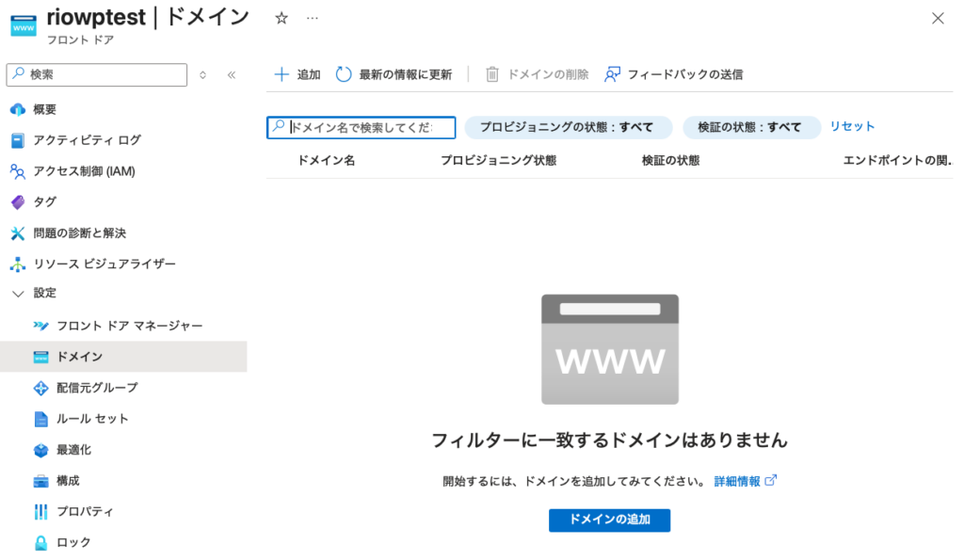Image resolution: width=964 pixels, height=560 pixels.
Task: Click the wrench icon for 問題の診断と解決
Action: point(18,233)
